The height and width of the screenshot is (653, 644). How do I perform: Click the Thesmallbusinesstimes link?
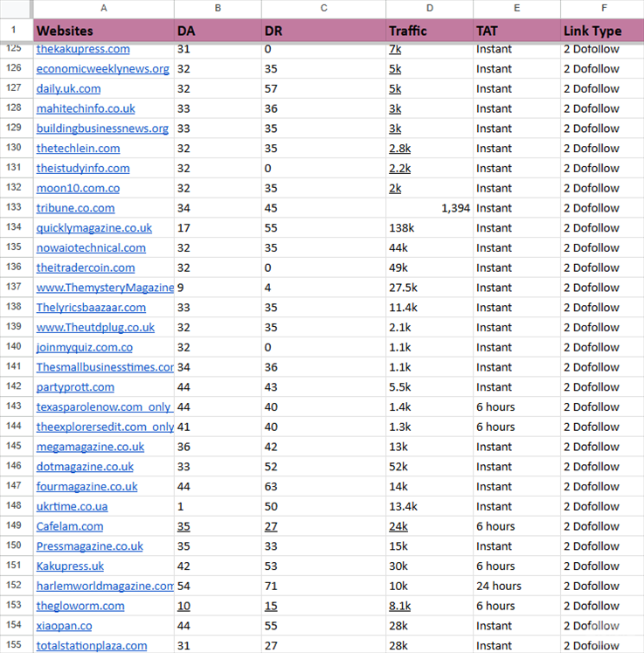click(x=105, y=367)
